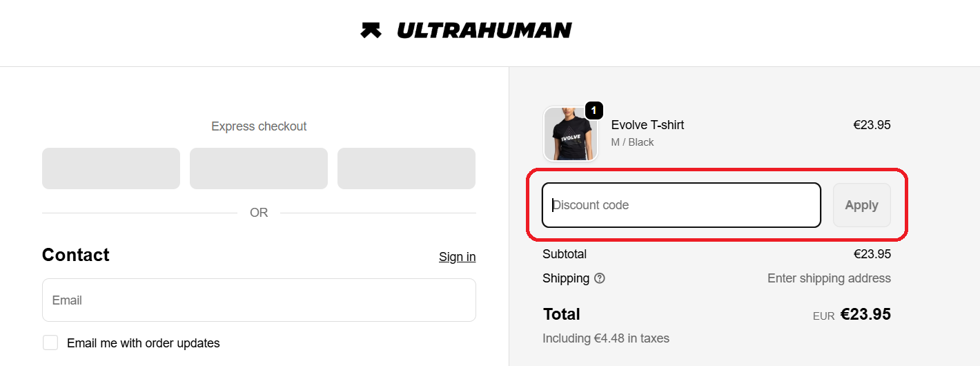Click the 'Including €4.48 in taxes' note
The height and width of the screenshot is (366, 980).
click(606, 338)
